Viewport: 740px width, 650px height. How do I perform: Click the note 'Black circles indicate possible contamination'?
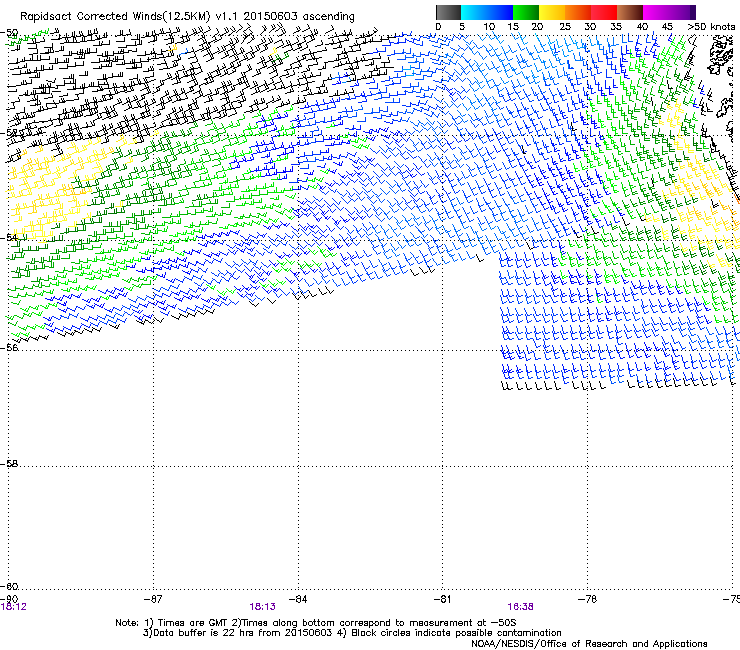pyautogui.click(x=456, y=633)
